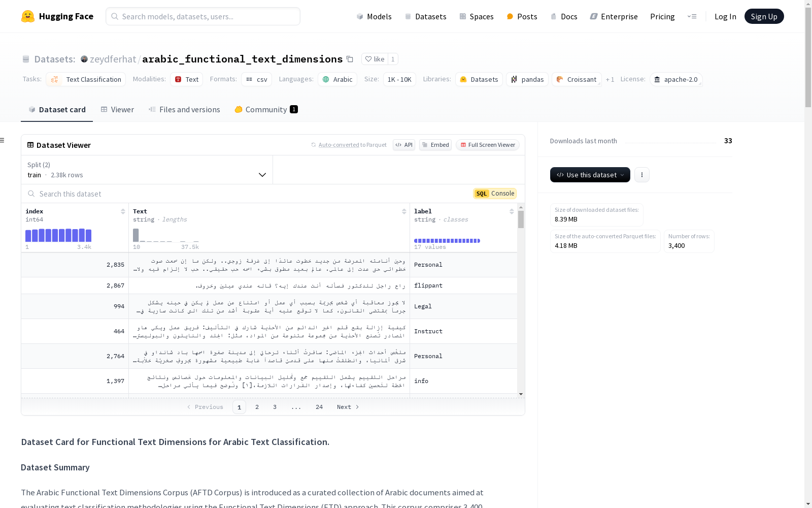812x508 pixels.
Task: Select the Text Classification task tag
Action: pos(86,79)
